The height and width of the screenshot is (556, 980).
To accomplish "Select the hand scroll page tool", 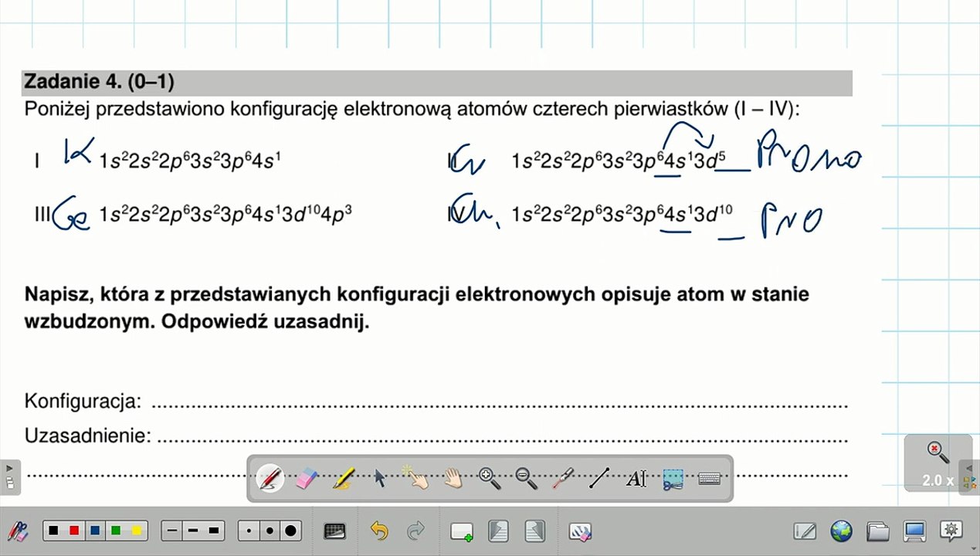I will 453,479.
